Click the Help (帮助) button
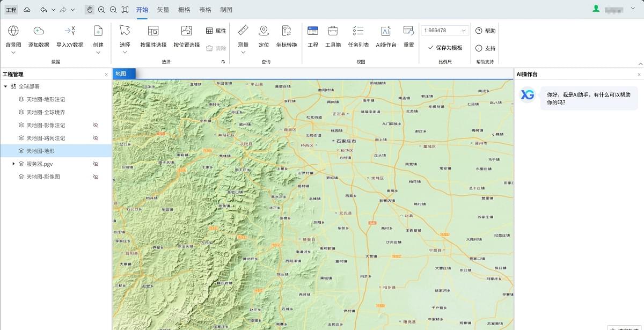 point(485,31)
